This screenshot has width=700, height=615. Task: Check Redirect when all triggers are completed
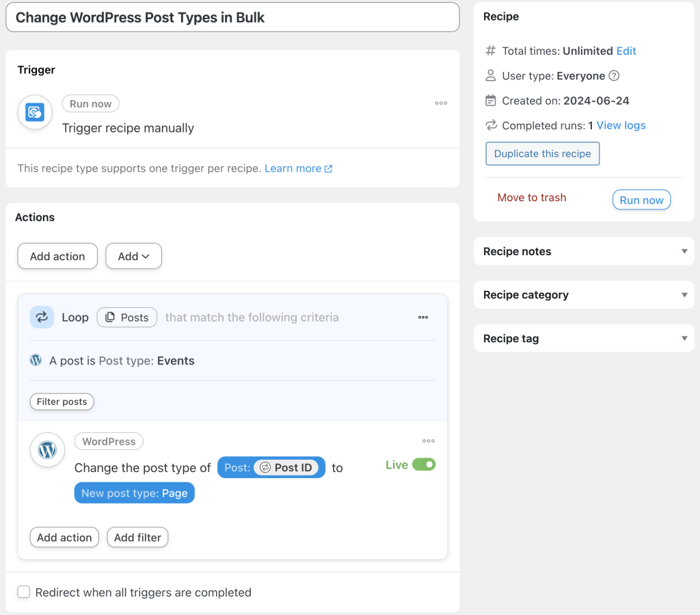pyautogui.click(x=24, y=592)
